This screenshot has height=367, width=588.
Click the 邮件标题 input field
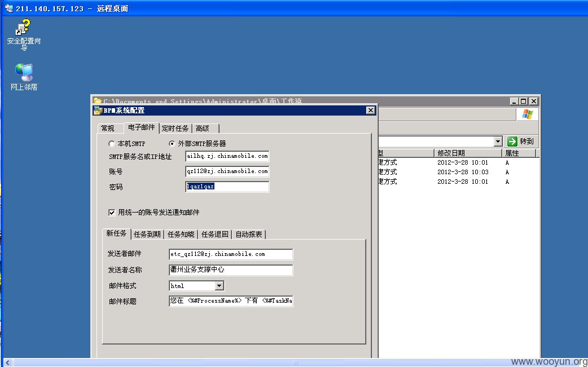[231, 300]
